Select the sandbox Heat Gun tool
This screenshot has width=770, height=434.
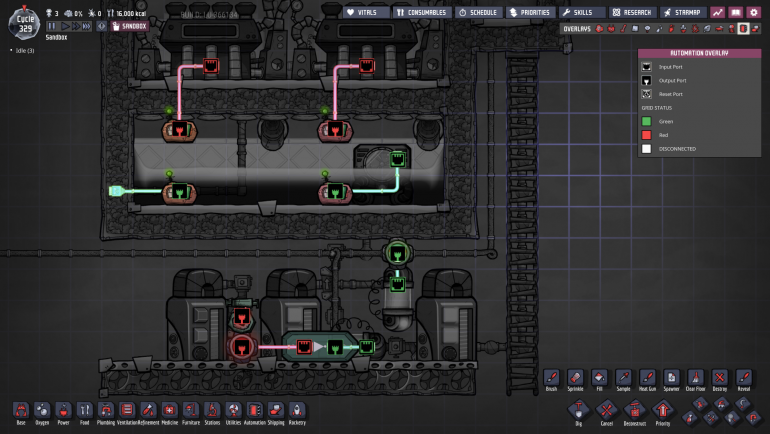[647, 378]
